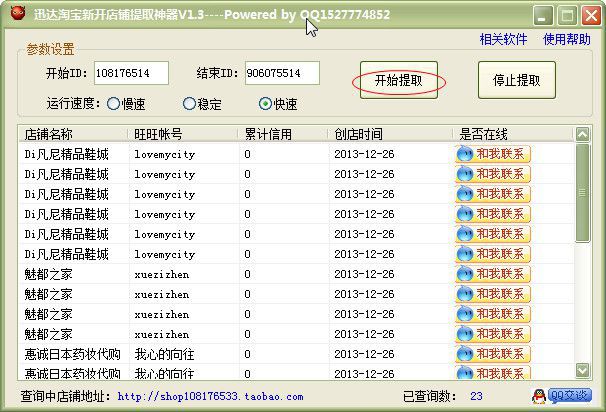Click the 开始提取 button

pyautogui.click(x=398, y=80)
